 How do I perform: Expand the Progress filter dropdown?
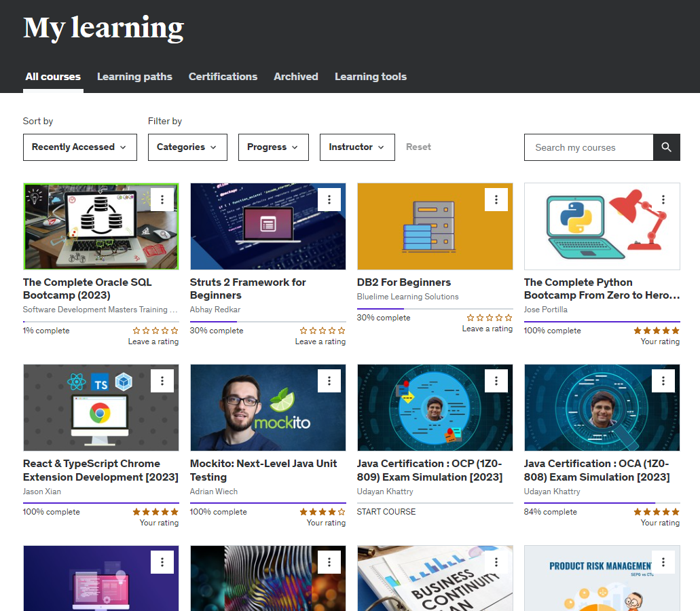pos(273,147)
